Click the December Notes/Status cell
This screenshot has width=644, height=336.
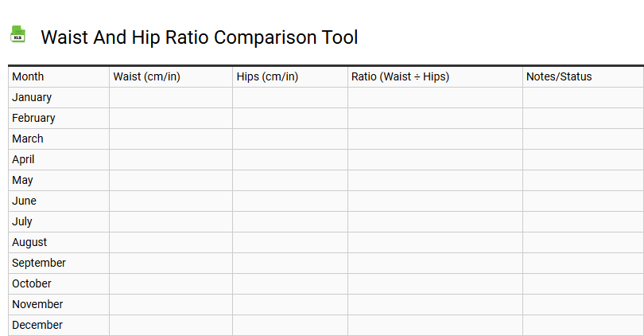(584, 326)
